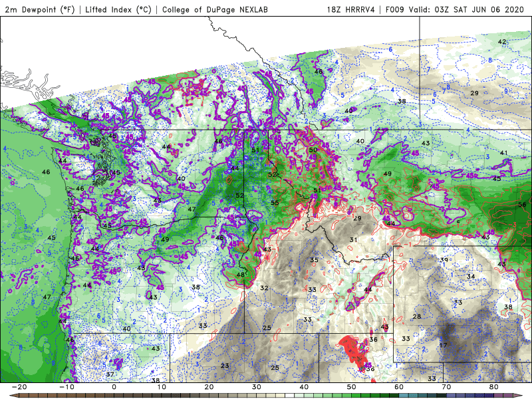Select the 70 label on the color scale

446,387
